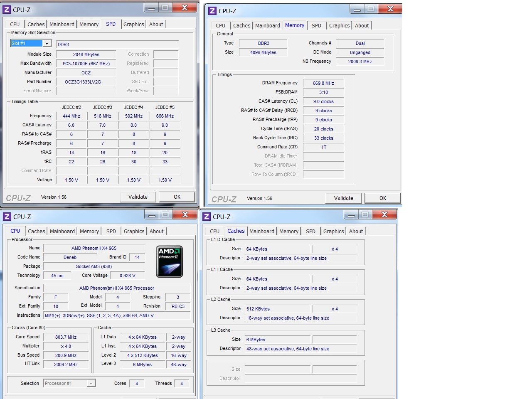The height and width of the screenshot is (399, 532).
Task: Click the Part Number field OCZ3G1333LV2G
Action: (x=86, y=82)
